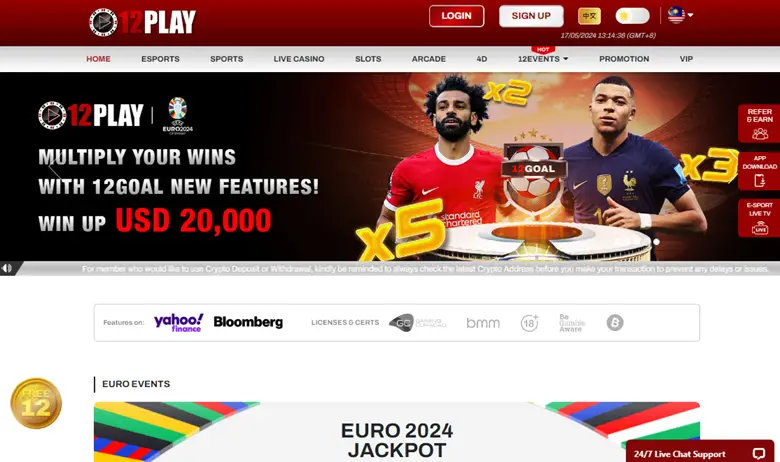
Task: Click the Login button
Action: tap(457, 16)
